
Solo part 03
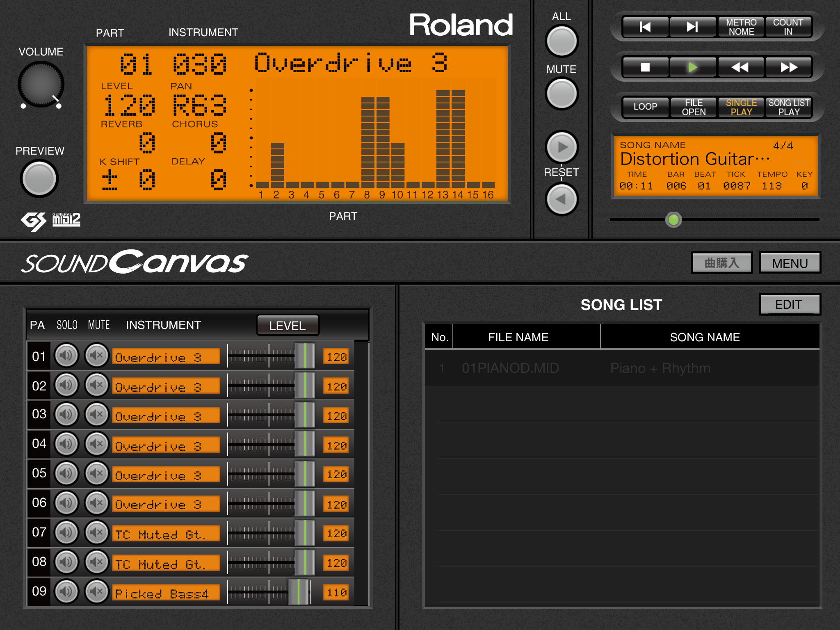[66, 415]
